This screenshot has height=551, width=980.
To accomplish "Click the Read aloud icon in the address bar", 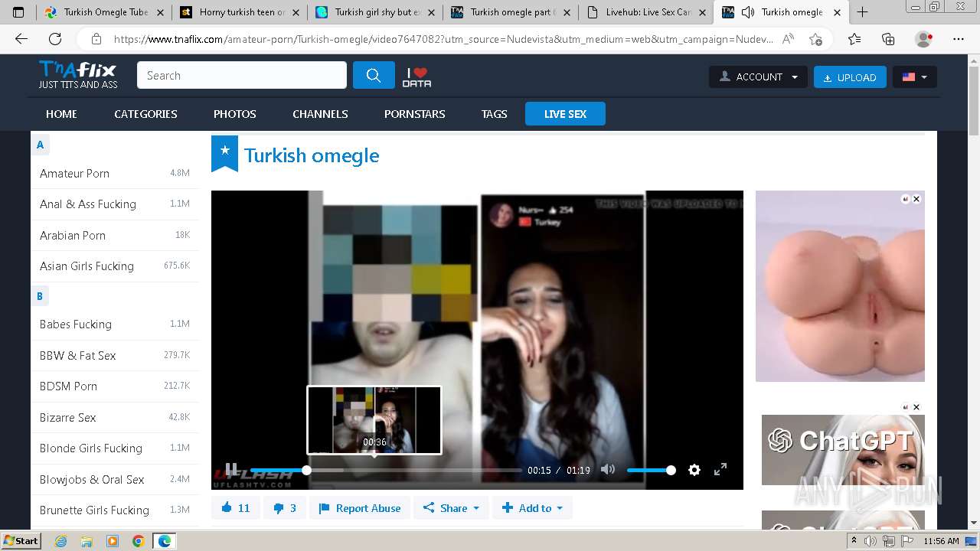I will pos(789,39).
